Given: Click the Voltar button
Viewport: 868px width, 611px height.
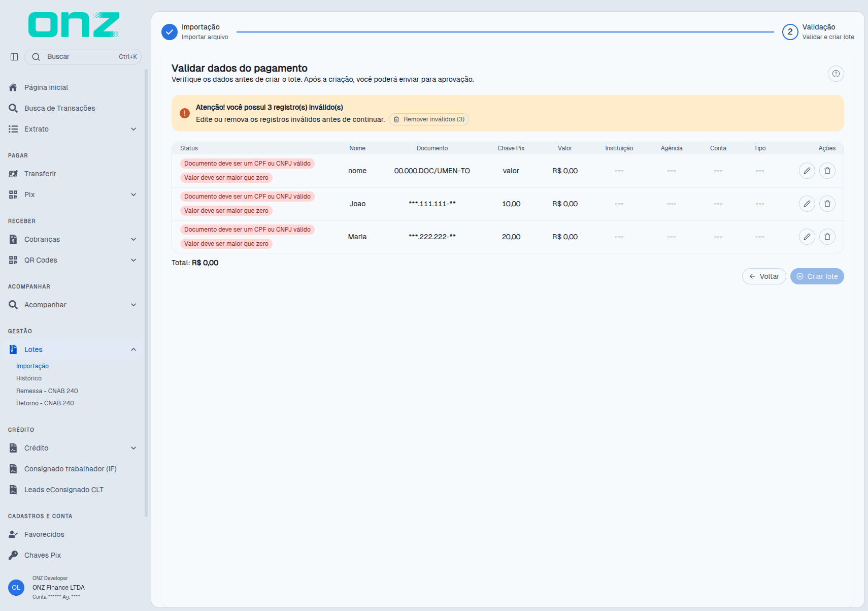Looking at the screenshot, I should 764,276.
